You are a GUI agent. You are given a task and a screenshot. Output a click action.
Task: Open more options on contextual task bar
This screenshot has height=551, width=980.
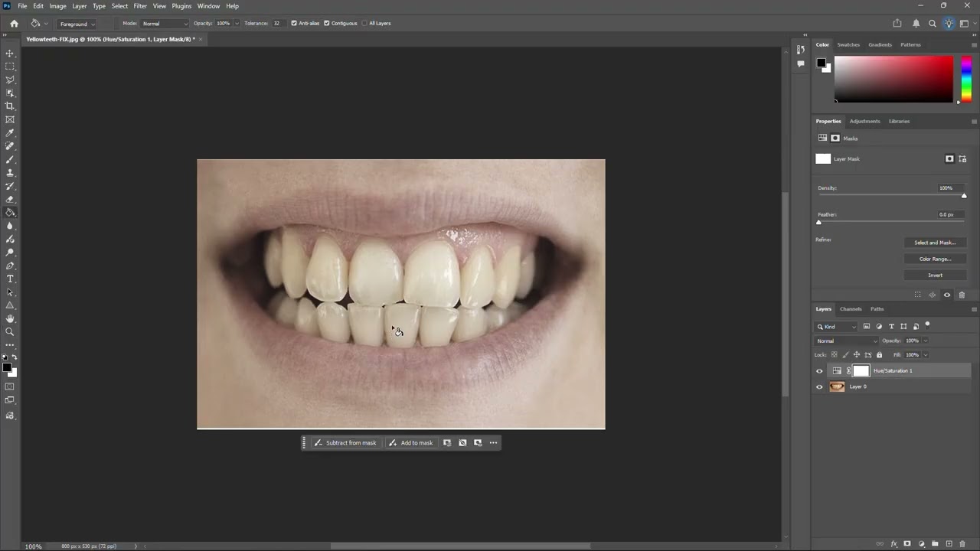493,442
